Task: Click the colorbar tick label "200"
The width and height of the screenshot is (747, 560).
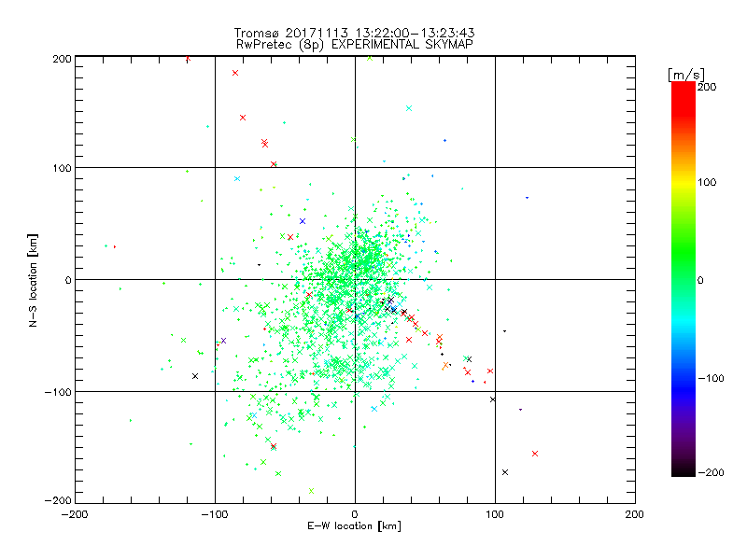Action: coord(707,87)
